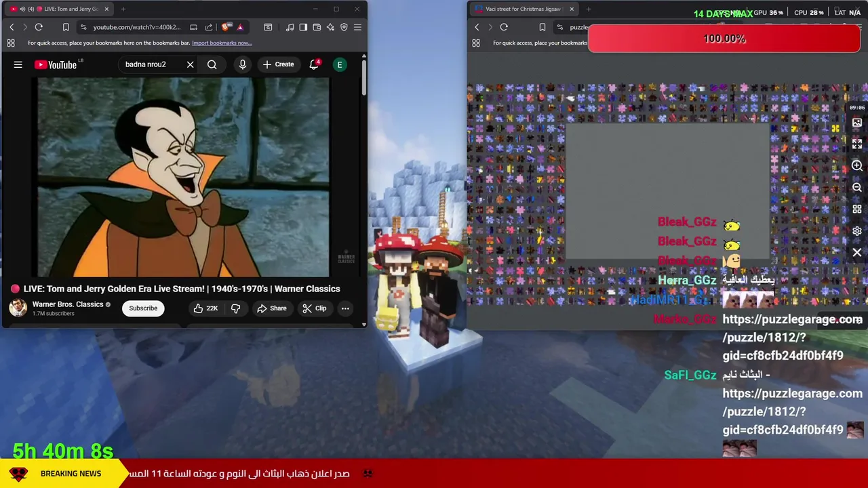Image resolution: width=868 pixels, height=488 pixels.
Task: Open the YouTube Create menu
Action: [278, 64]
